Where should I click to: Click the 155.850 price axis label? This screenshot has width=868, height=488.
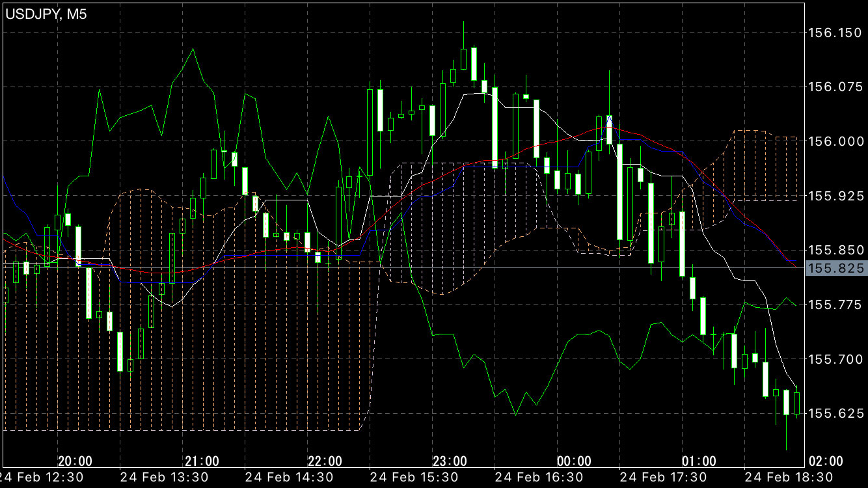(x=834, y=251)
